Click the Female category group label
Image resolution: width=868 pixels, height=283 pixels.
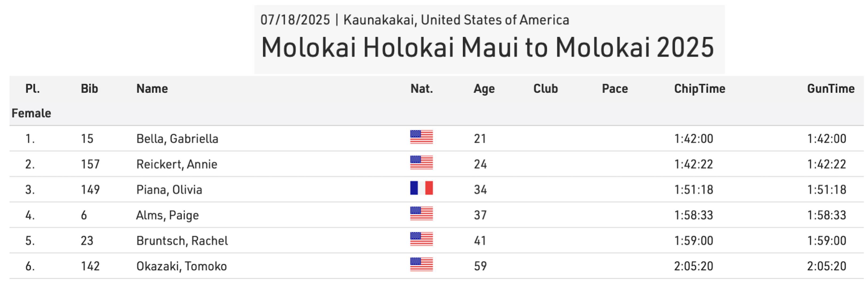pyautogui.click(x=31, y=113)
